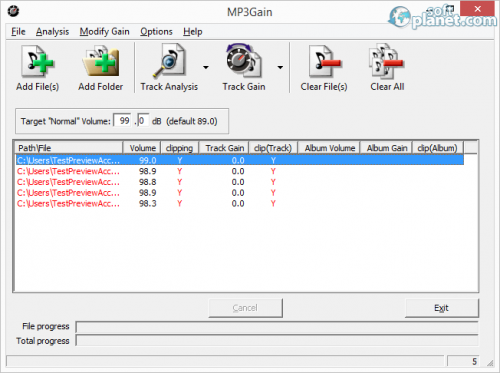Sort by the Album Gain column header
Screen dimensions: 500x373
[386, 148]
